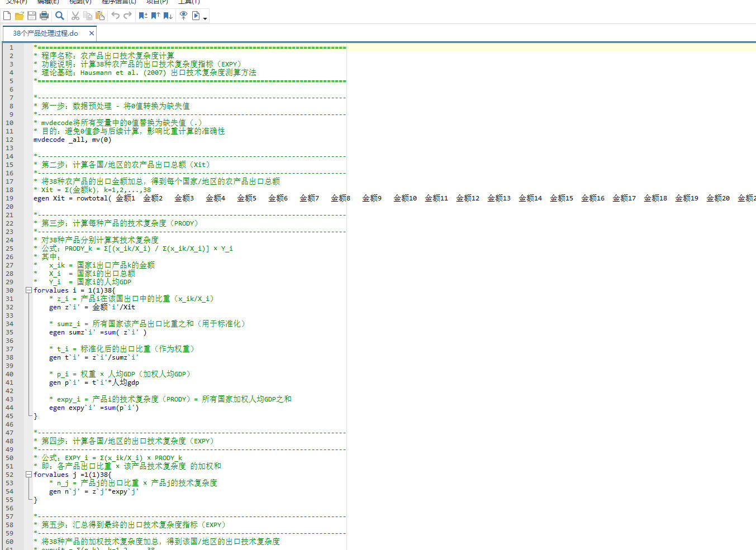Create a new do-file

coord(7,16)
